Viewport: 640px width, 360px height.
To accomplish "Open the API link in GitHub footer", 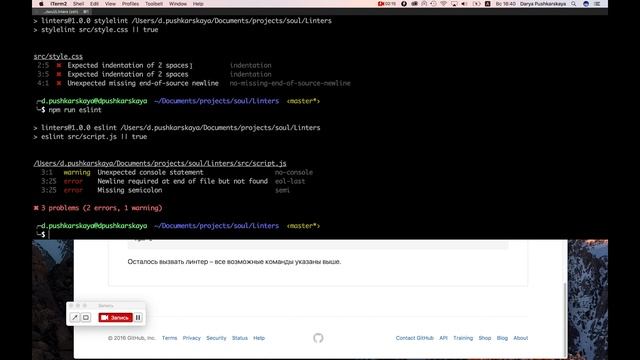I will [x=443, y=338].
